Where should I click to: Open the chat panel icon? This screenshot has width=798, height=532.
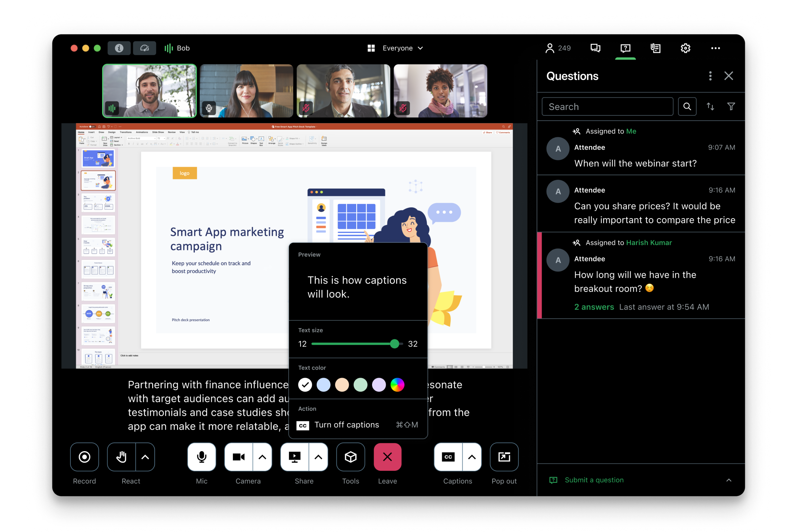(595, 48)
